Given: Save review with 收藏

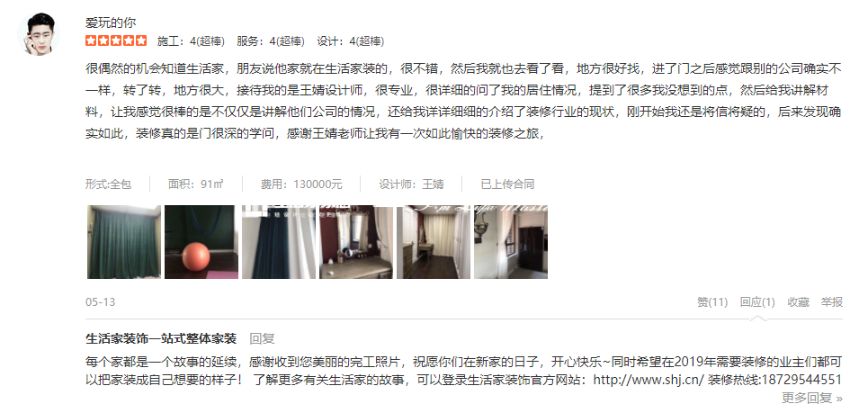Looking at the screenshot, I should [798, 302].
